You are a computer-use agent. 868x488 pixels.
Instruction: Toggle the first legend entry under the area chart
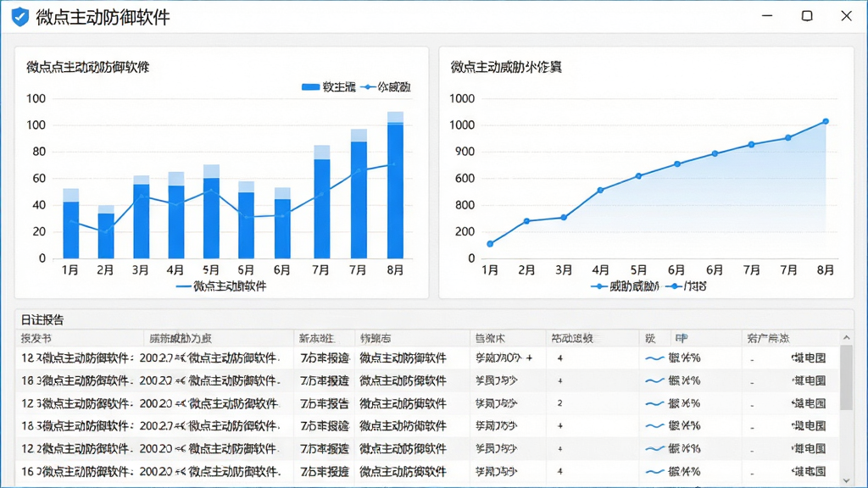click(625, 286)
